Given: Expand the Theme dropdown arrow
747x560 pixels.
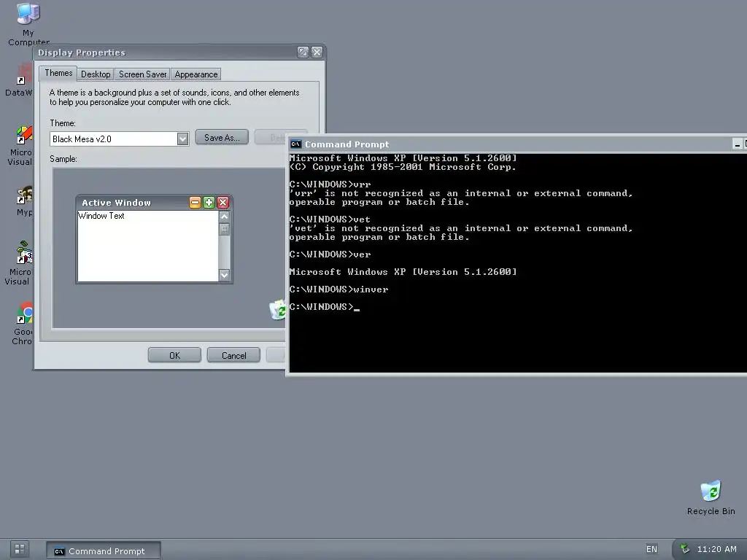Looking at the screenshot, I should [x=182, y=139].
